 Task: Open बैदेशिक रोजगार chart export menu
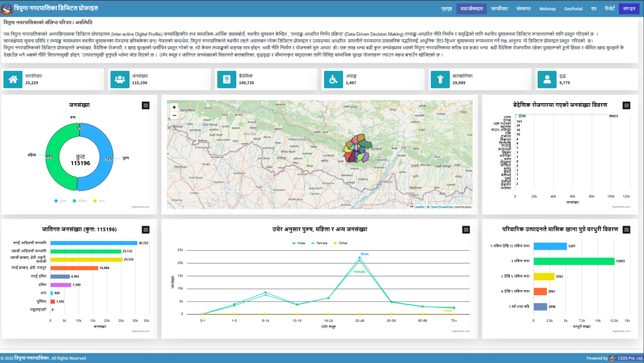[x=626, y=105]
